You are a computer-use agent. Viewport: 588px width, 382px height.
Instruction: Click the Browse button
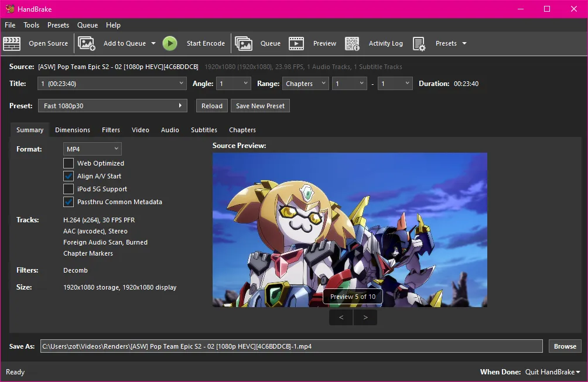(x=565, y=346)
